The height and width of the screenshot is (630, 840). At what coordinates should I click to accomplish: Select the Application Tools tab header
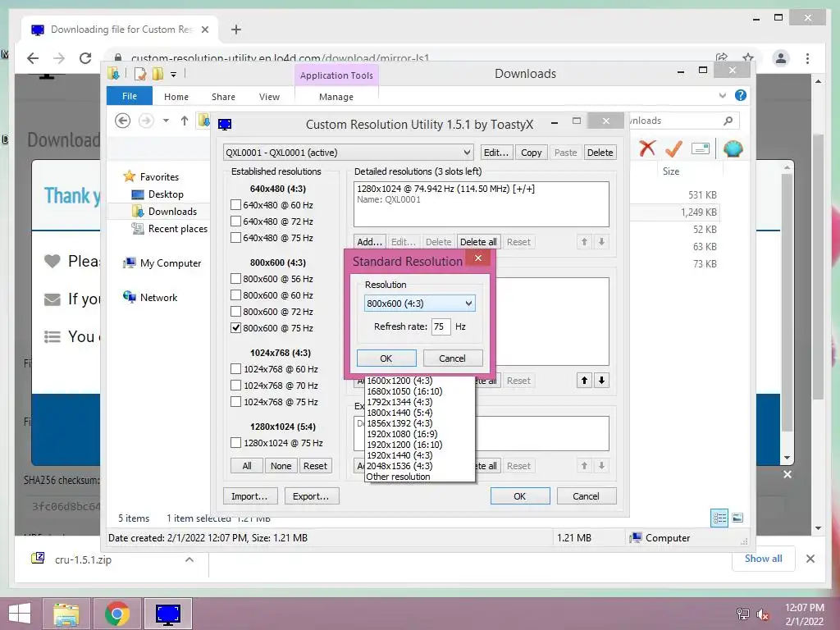(336, 75)
